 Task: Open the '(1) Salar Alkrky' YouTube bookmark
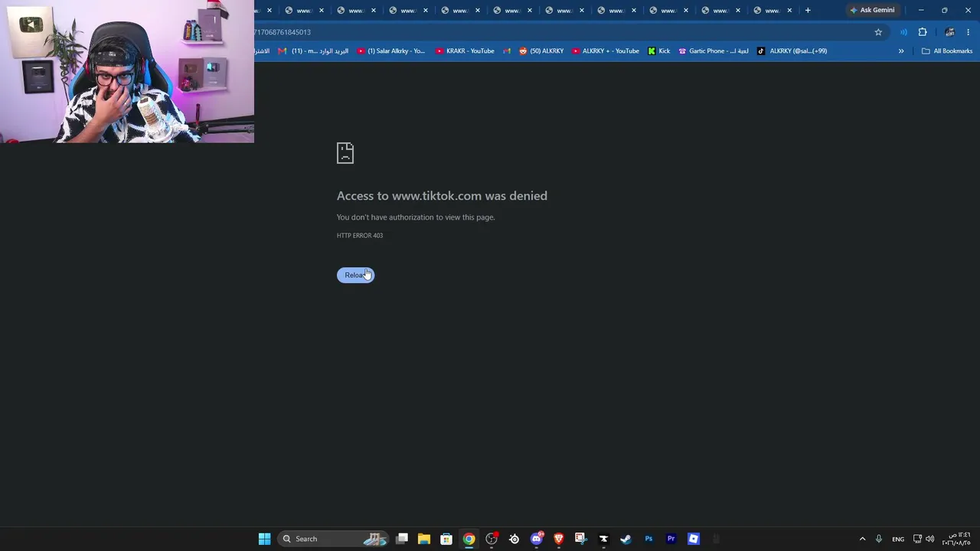390,51
